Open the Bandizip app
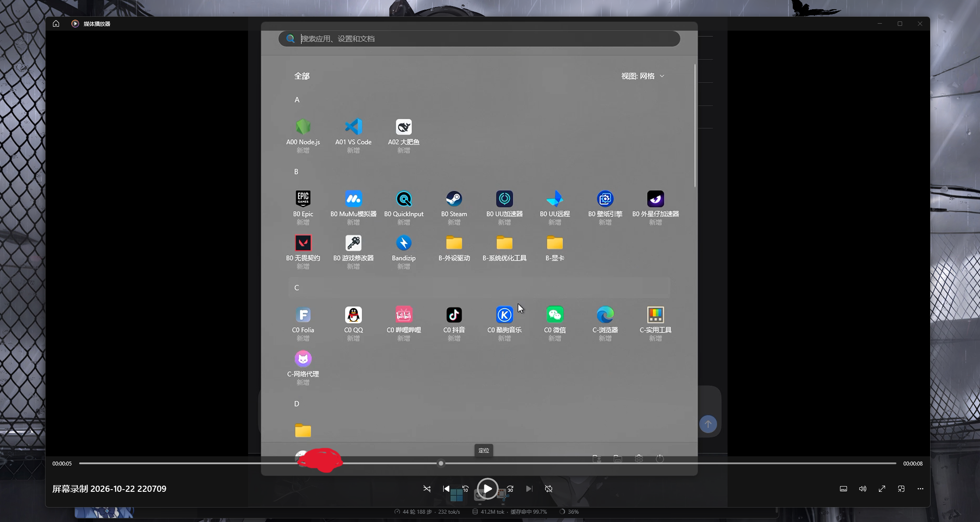 click(x=404, y=243)
